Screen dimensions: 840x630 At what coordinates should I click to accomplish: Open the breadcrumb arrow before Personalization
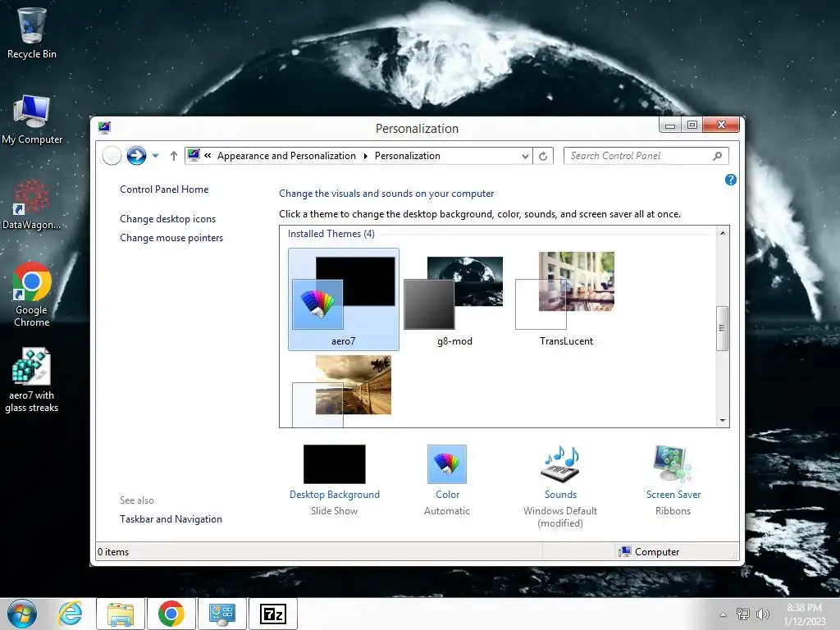click(x=365, y=156)
